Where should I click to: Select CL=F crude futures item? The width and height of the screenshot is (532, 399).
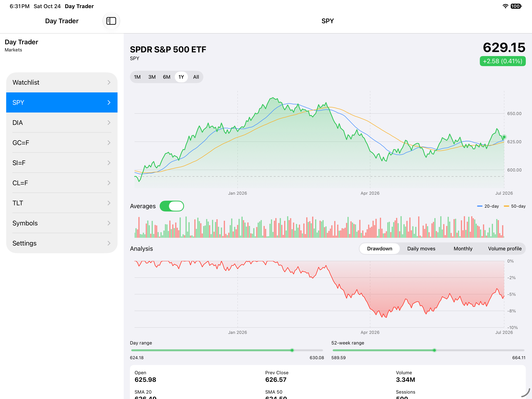tap(62, 183)
